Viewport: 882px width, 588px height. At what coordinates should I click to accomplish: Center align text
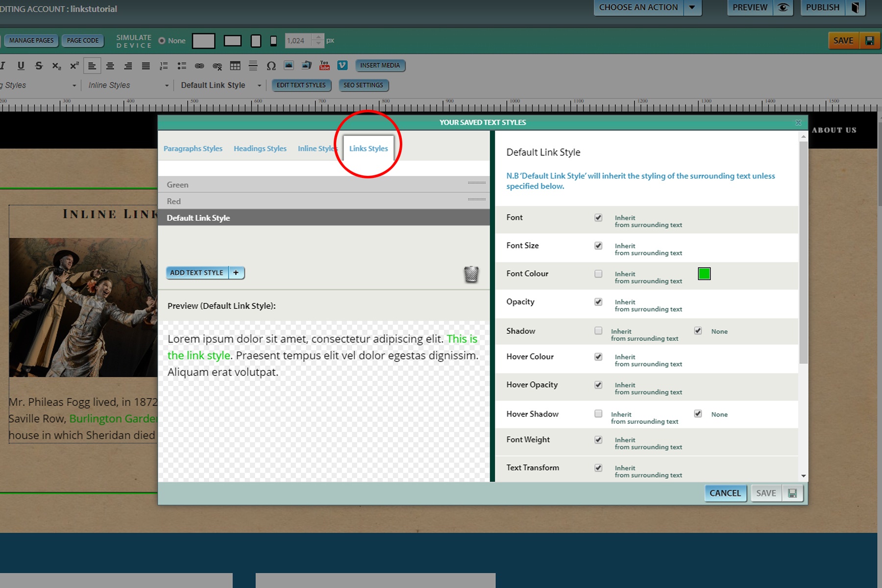click(x=110, y=66)
